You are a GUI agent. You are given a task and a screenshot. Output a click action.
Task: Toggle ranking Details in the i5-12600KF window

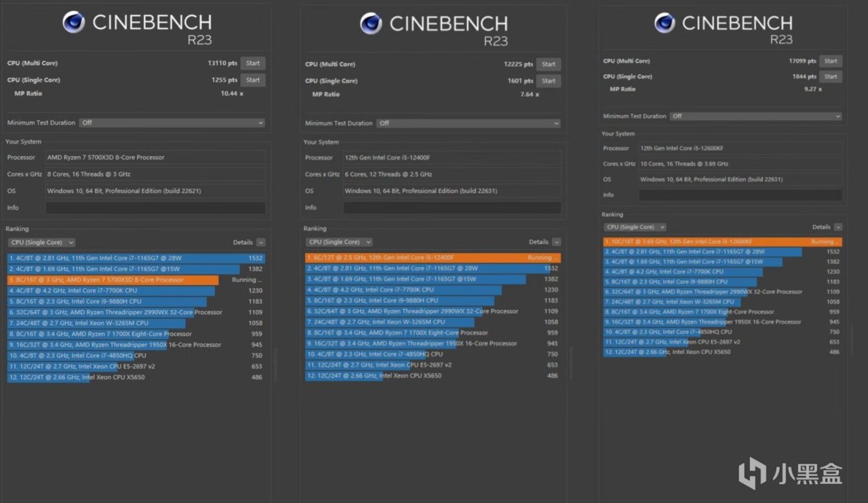(x=838, y=227)
